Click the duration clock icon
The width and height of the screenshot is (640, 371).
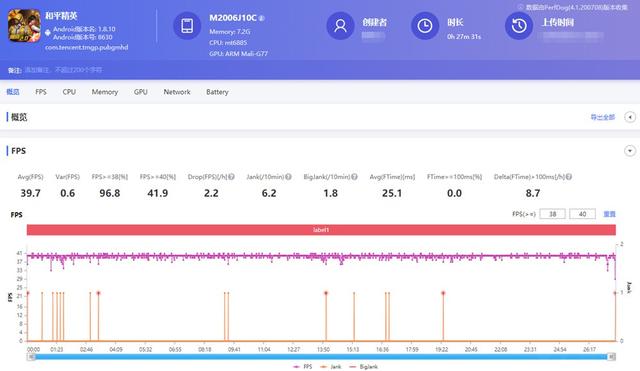(424, 26)
